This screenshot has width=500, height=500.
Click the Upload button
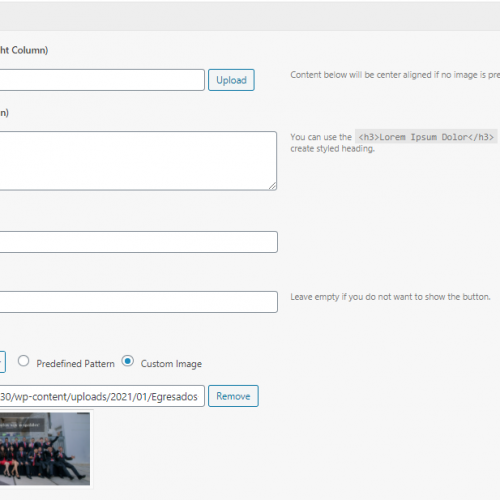click(x=231, y=80)
